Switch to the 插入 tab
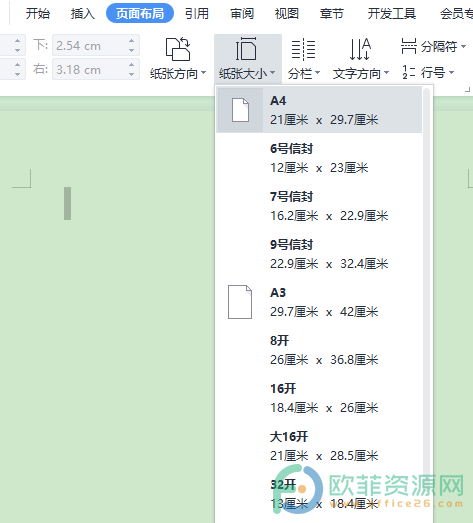Viewport: 473px width, 523px height. 83,14
